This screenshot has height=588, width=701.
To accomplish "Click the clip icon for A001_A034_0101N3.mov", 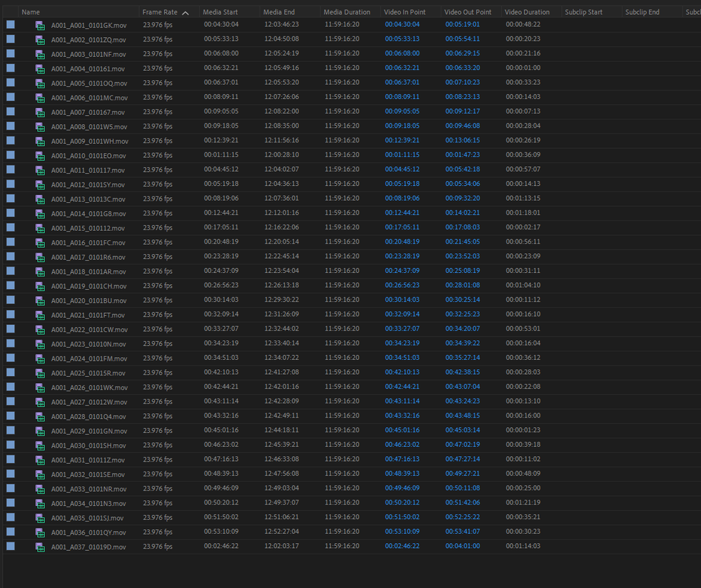I will [x=40, y=504].
